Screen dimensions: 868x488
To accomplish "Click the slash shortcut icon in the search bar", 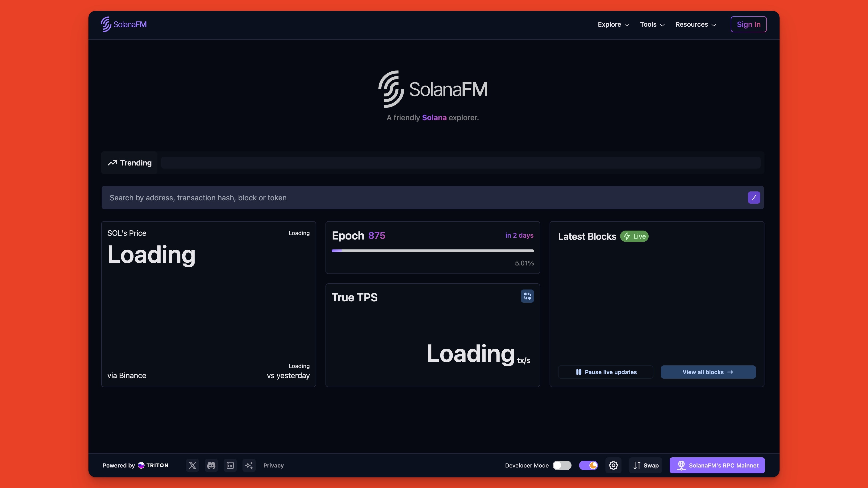I will pos(754,198).
